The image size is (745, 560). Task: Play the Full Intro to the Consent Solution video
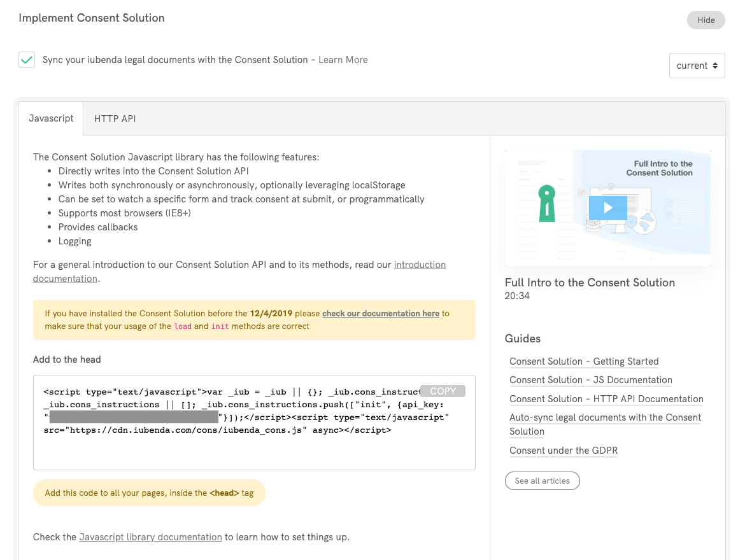click(x=607, y=207)
